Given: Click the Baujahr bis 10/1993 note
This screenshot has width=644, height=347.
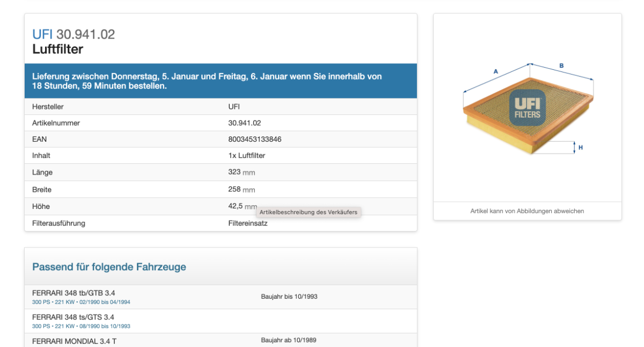Looking at the screenshot, I should [x=289, y=297].
